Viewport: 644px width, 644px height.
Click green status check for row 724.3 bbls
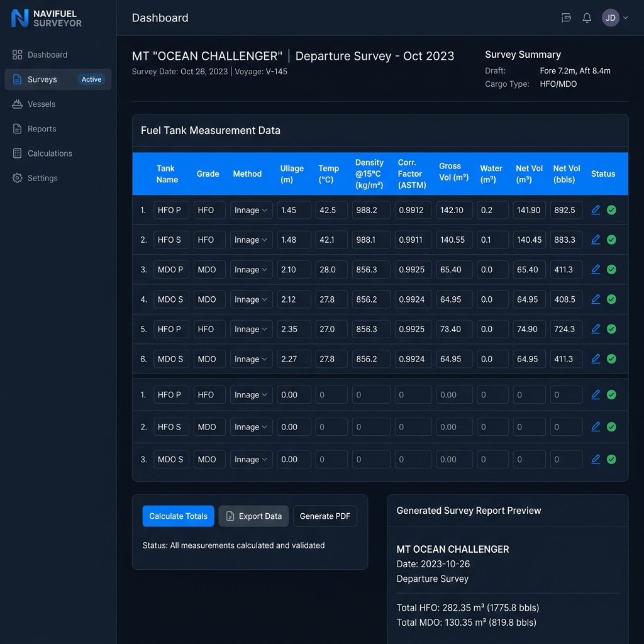pos(611,329)
